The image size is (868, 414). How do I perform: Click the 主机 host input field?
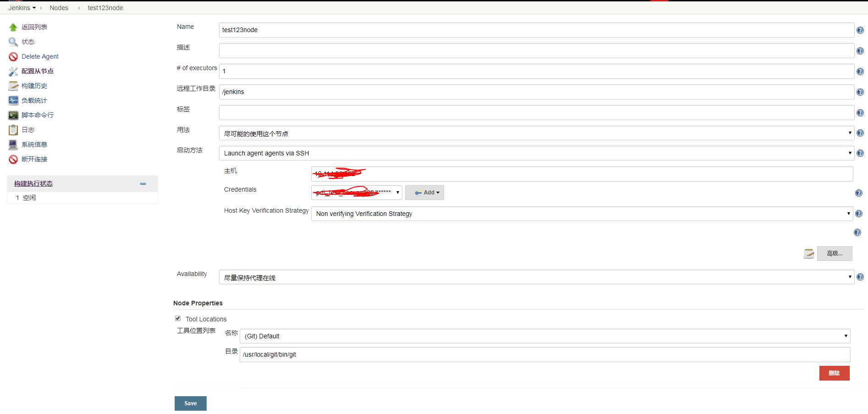(x=582, y=174)
